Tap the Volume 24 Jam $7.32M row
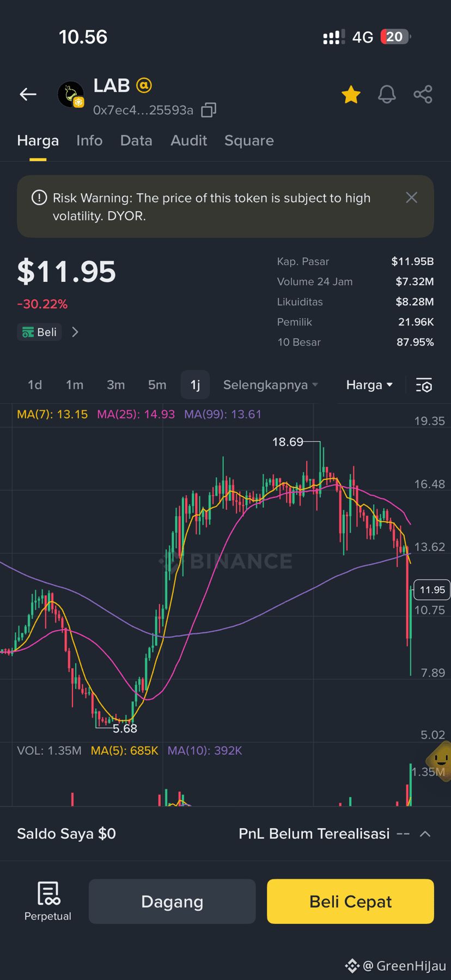 (355, 282)
